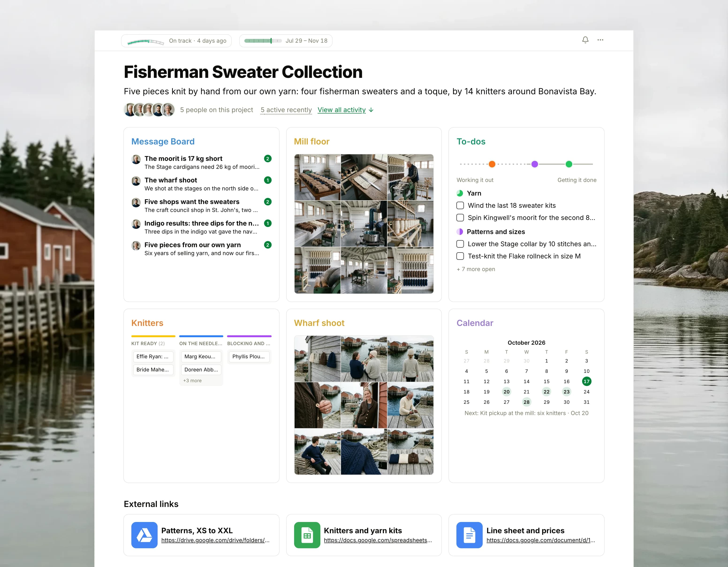Open the Message Board section
The width and height of the screenshot is (728, 567).
[163, 141]
